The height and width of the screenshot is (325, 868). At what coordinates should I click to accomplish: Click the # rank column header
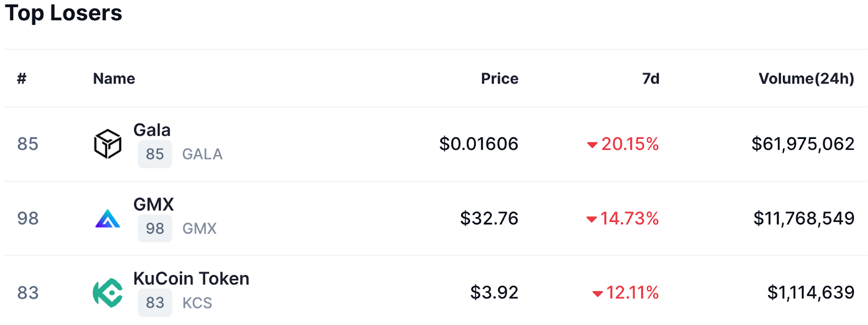22,79
